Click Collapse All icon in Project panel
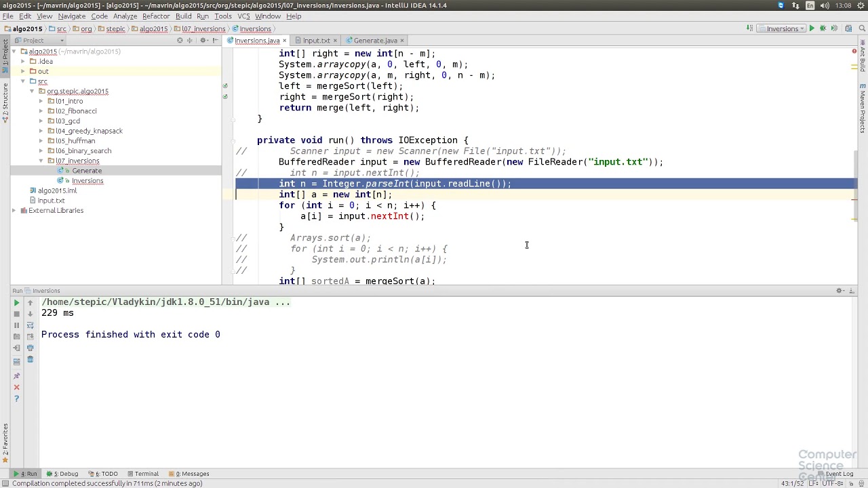 point(191,41)
